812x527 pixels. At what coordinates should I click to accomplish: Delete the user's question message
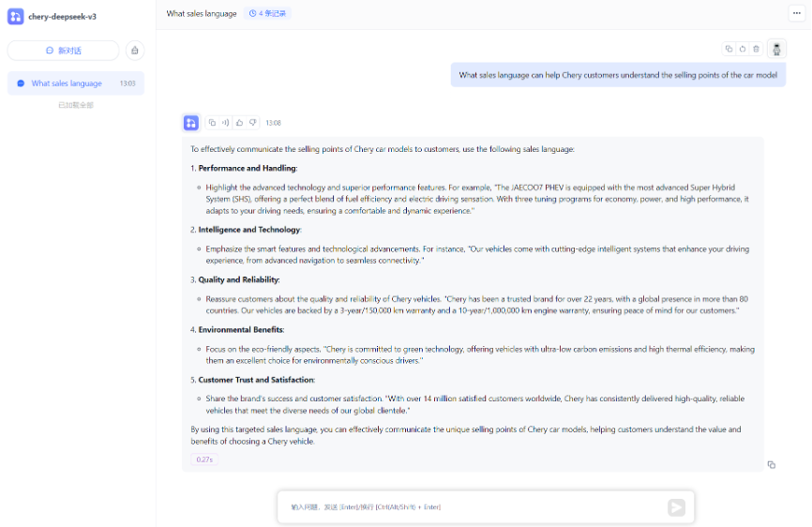[756, 49]
